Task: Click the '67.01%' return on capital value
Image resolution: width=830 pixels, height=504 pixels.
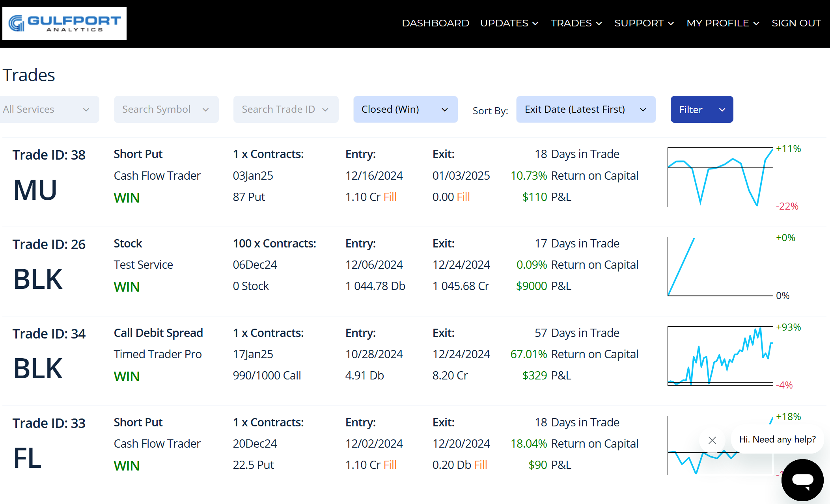Action: [x=528, y=354]
